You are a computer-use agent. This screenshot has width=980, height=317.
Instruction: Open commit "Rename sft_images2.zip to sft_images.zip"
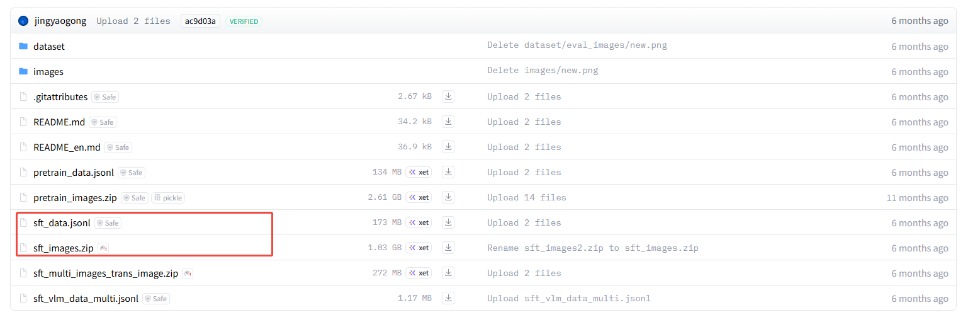coord(593,248)
